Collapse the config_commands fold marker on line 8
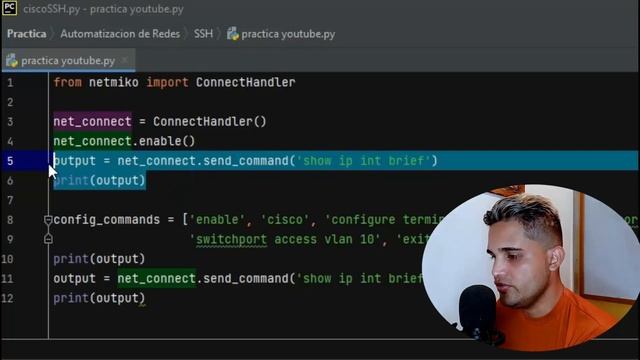640x360 pixels. pyautogui.click(x=48, y=220)
